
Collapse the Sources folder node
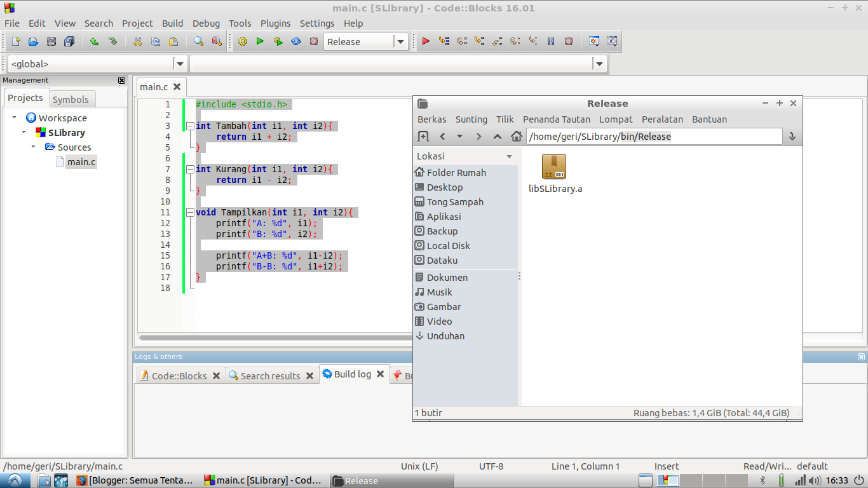pyautogui.click(x=34, y=147)
